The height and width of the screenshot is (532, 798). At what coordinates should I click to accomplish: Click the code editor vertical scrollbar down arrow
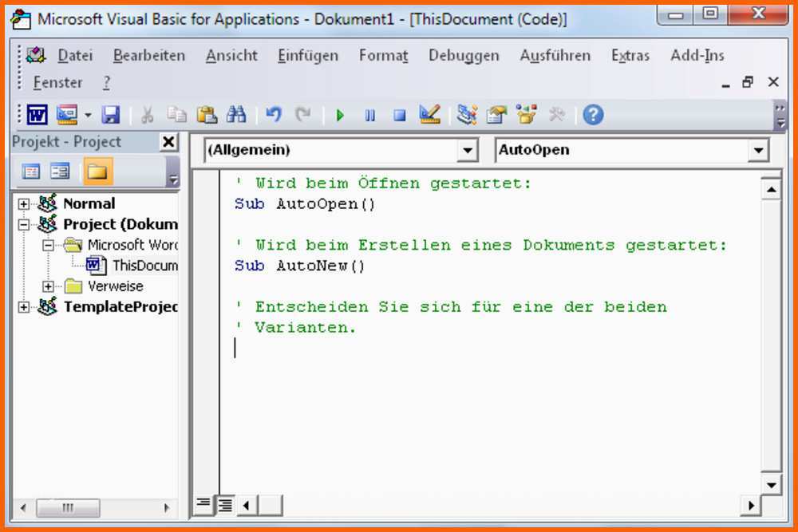(x=771, y=483)
